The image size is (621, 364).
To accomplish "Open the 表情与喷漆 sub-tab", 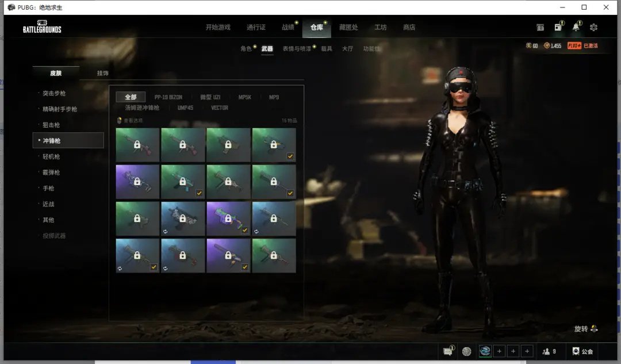I will pos(297,49).
